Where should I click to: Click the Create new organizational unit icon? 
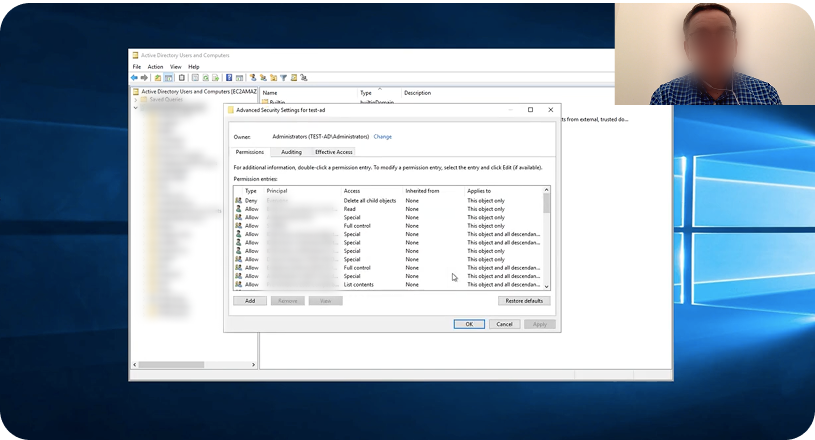pos(273,78)
